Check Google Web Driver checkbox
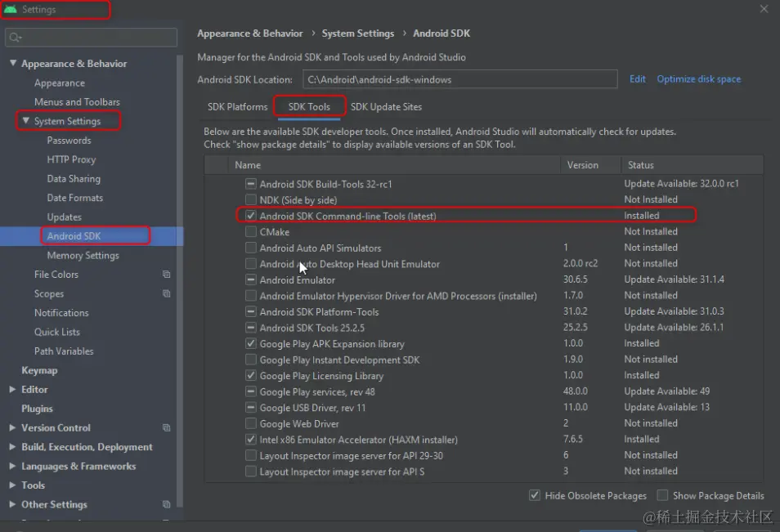780x532 pixels. click(x=251, y=423)
